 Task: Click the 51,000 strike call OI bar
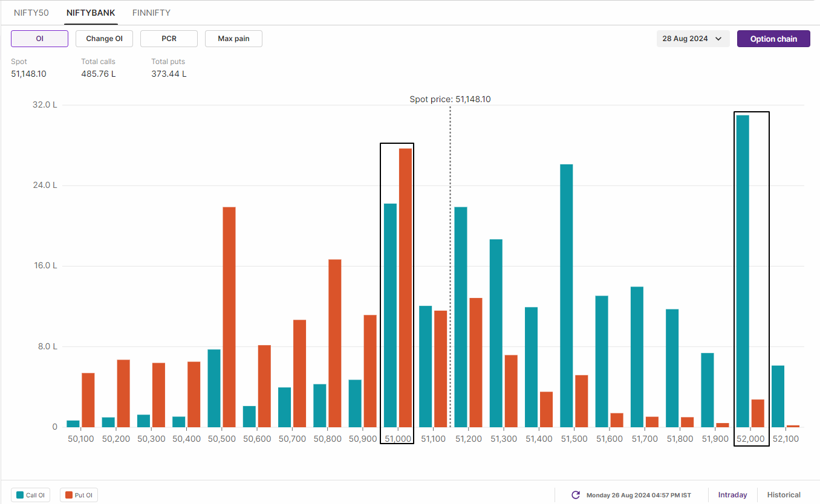click(391, 315)
